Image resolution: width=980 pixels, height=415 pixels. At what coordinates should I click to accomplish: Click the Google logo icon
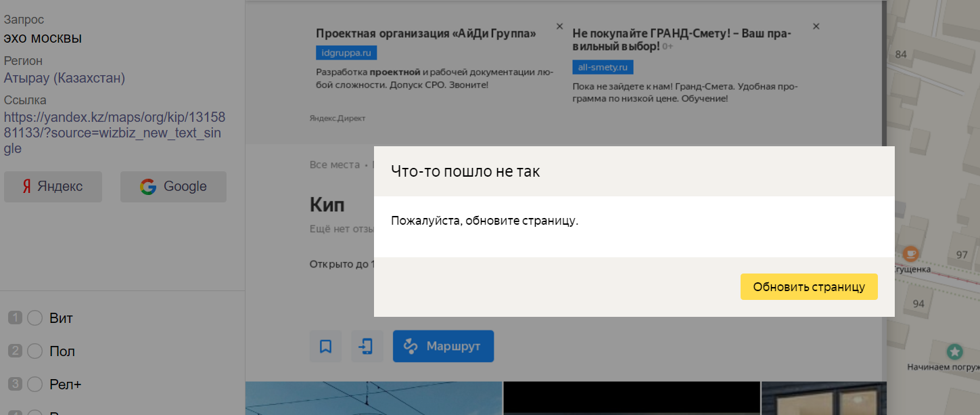(148, 187)
